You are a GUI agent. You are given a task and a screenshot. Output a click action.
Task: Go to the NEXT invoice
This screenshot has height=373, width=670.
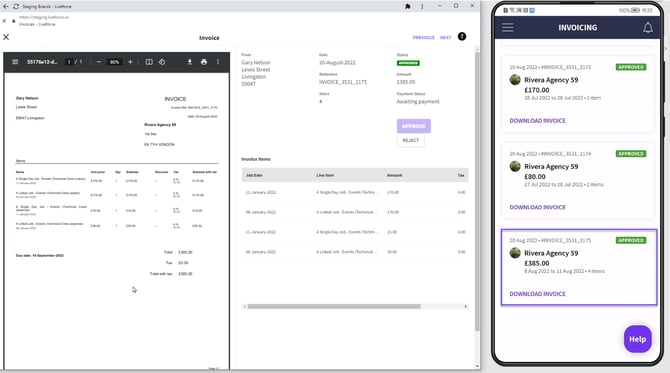tap(446, 38)
